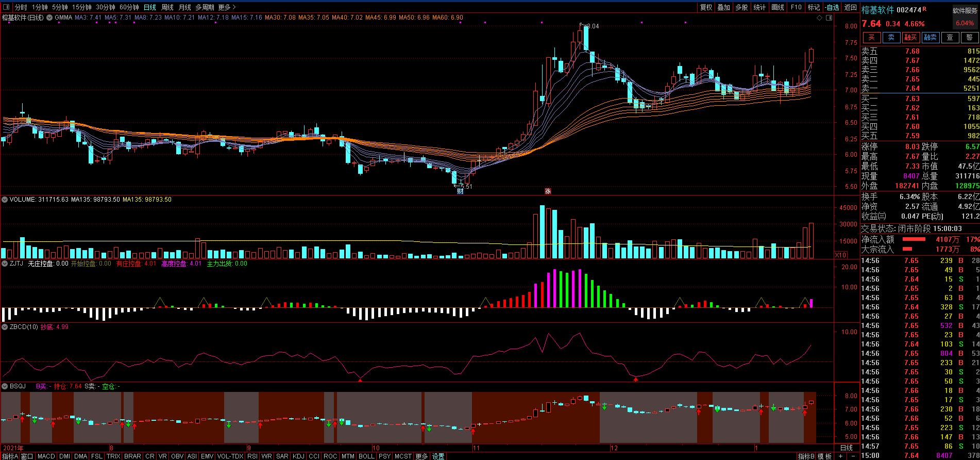Select the MACD indicator tab
980x460 pixels.
[x=46, y=456]
